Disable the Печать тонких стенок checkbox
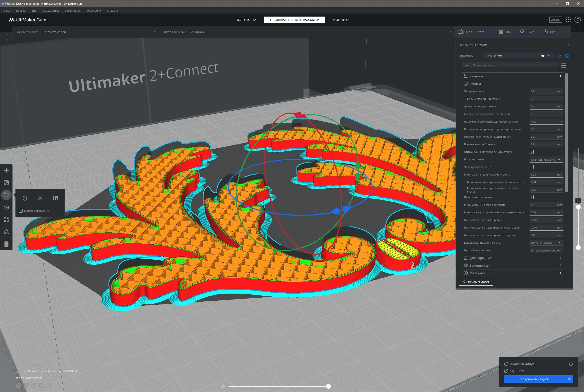The width and height of the screenshot is (584, 392). pyautogui.click(x=531, y=197)
